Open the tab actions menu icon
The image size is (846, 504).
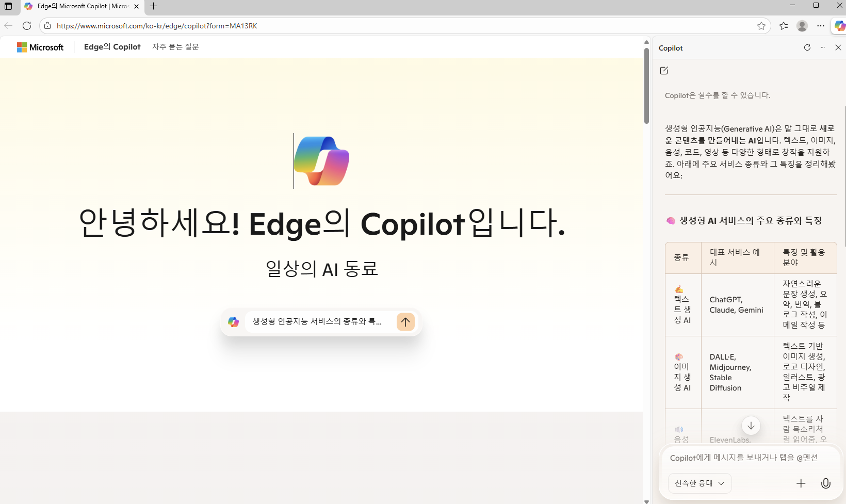8,6
